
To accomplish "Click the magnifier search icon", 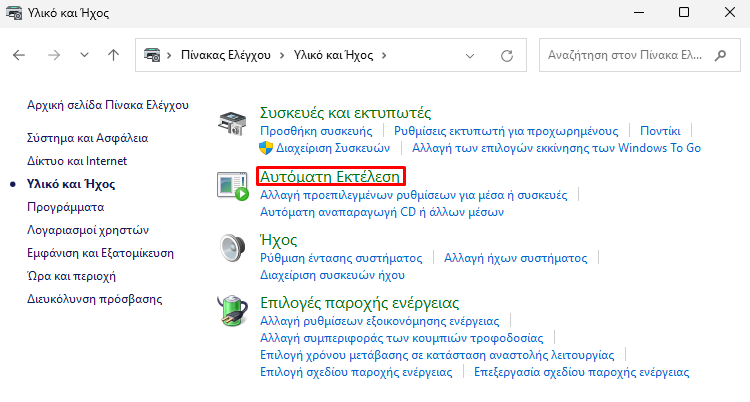I will 720,56.
